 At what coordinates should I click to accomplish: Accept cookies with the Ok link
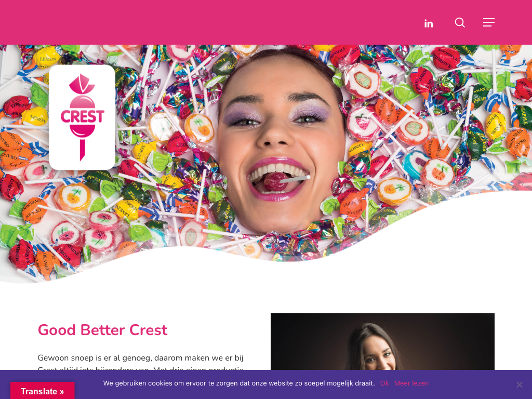click(384, 383)
